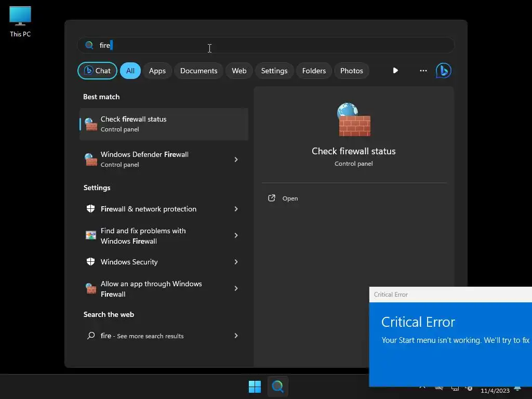Select Check firewall status best match
This screenshot has height=399, width=532.
164,124
